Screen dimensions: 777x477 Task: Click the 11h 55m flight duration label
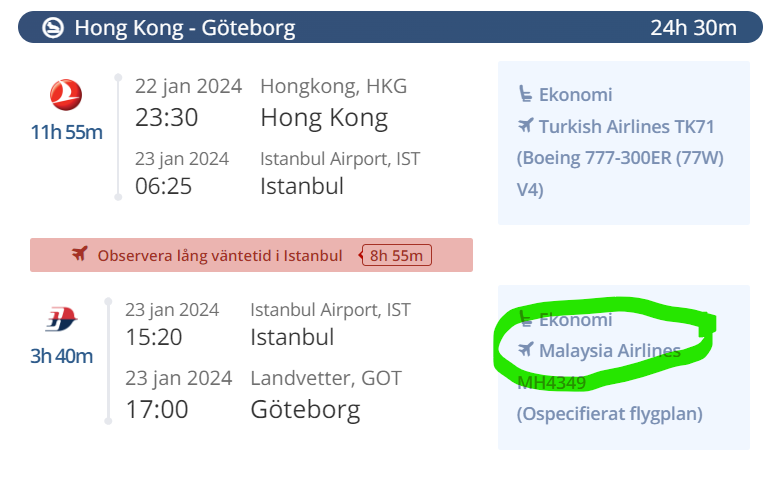[x=66, y=132]
